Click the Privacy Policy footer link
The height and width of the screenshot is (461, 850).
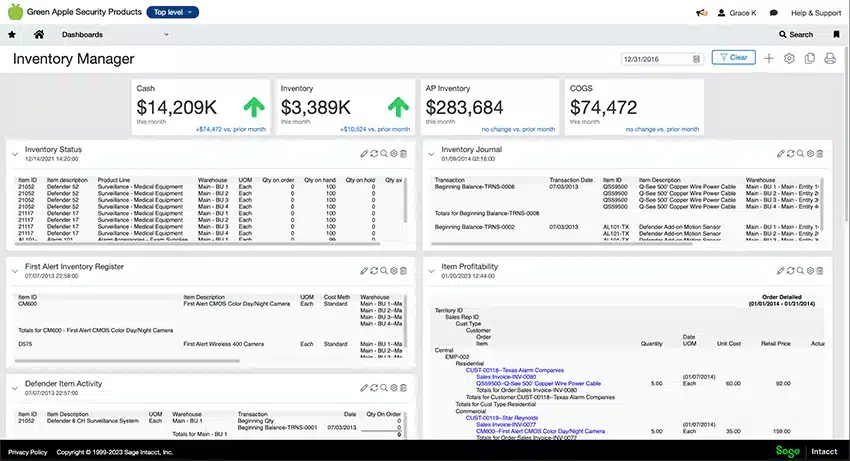click(x=28, y=452)
